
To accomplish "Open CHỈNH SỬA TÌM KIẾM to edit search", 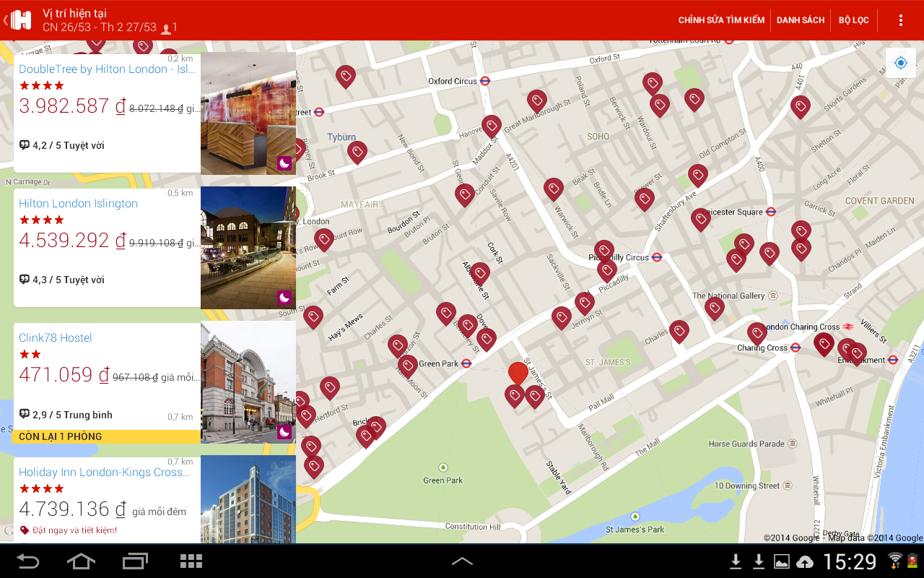I will click(721, 20).
